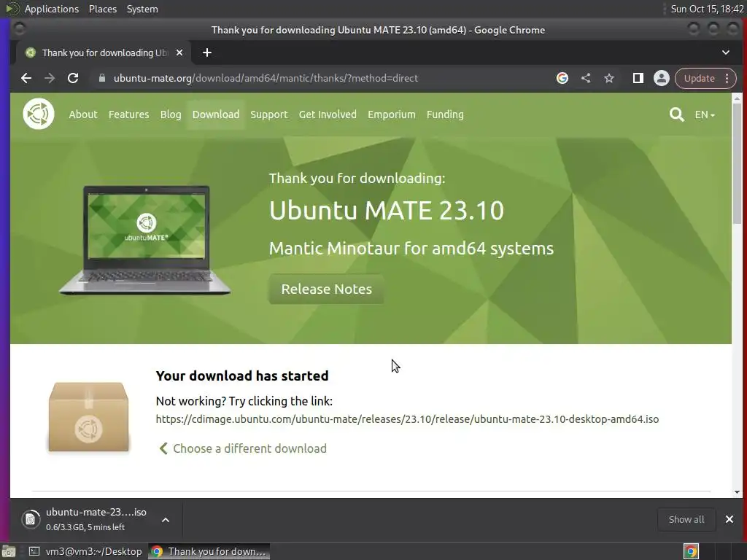
Task: Click the Update button in Chrome
Action: pyautogui.click(x=699, y=78)
